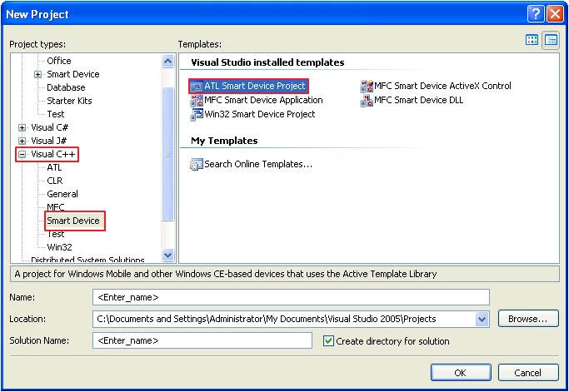Image resolution: width=569 pixels, height=392 pixels.
Task: Expand the Visual C# tree node
Action: click(x=22, y=128)
